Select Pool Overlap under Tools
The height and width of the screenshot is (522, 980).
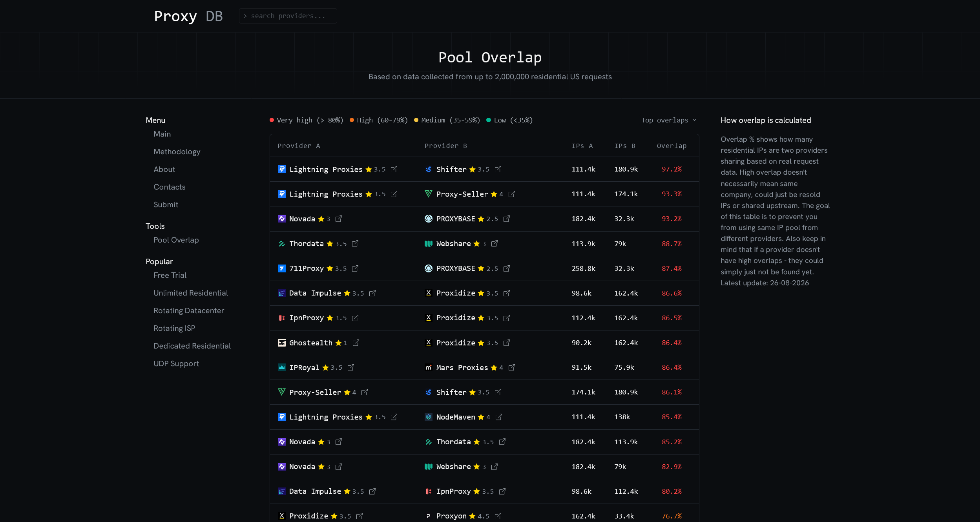(x=176, y=240)
